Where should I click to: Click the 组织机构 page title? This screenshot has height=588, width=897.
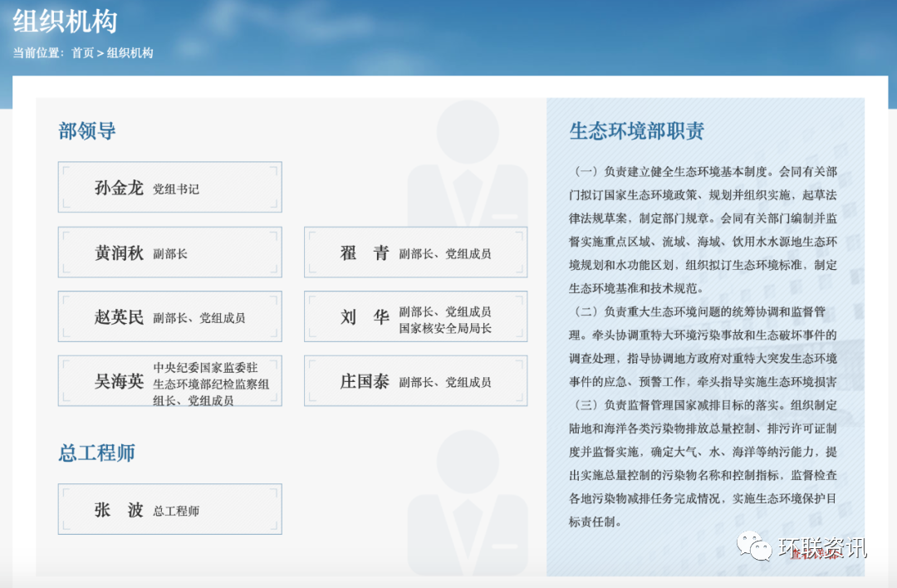pyautogui.click(x=66, y=22)
